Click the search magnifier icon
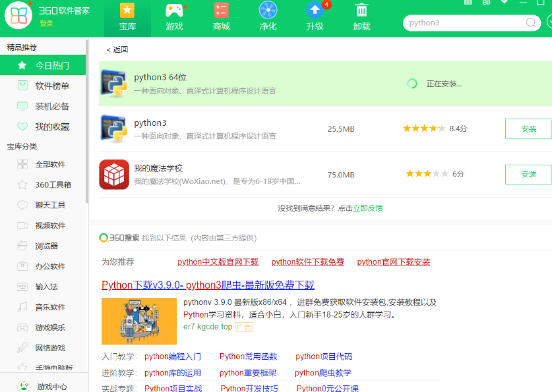Viewport: 552px width, 392px height. pos(531,23)
